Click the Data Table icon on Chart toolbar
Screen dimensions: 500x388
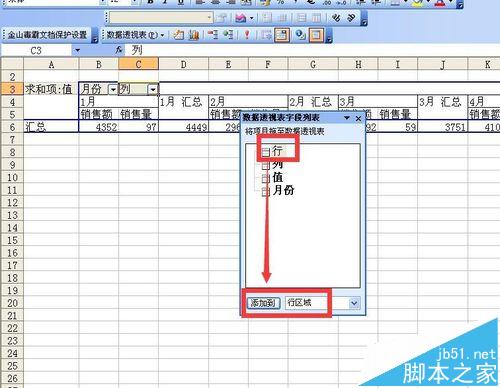point(282,17)
